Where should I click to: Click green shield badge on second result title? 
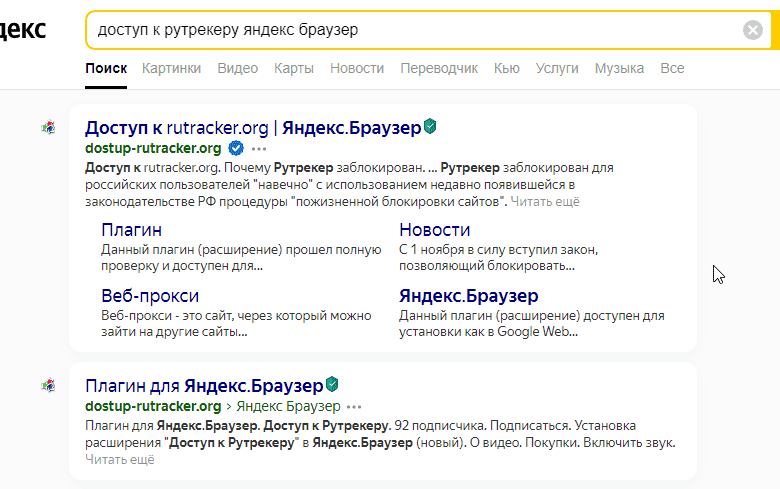pos(333,385)
